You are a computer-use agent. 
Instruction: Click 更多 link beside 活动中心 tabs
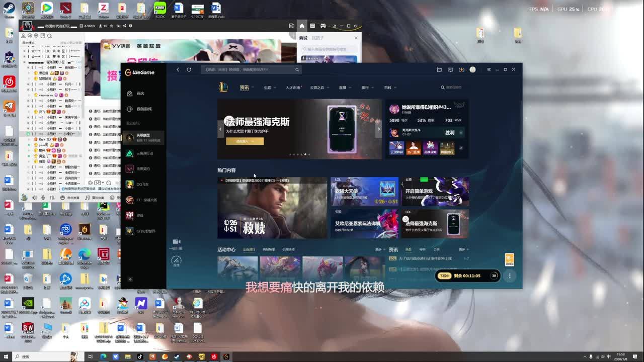[378, 249]
